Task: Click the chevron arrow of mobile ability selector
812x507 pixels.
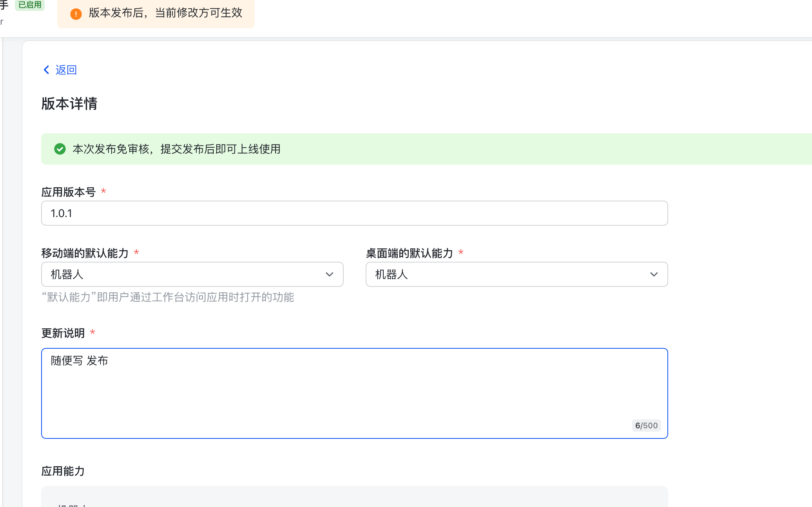Action: (x=329, y=274)
